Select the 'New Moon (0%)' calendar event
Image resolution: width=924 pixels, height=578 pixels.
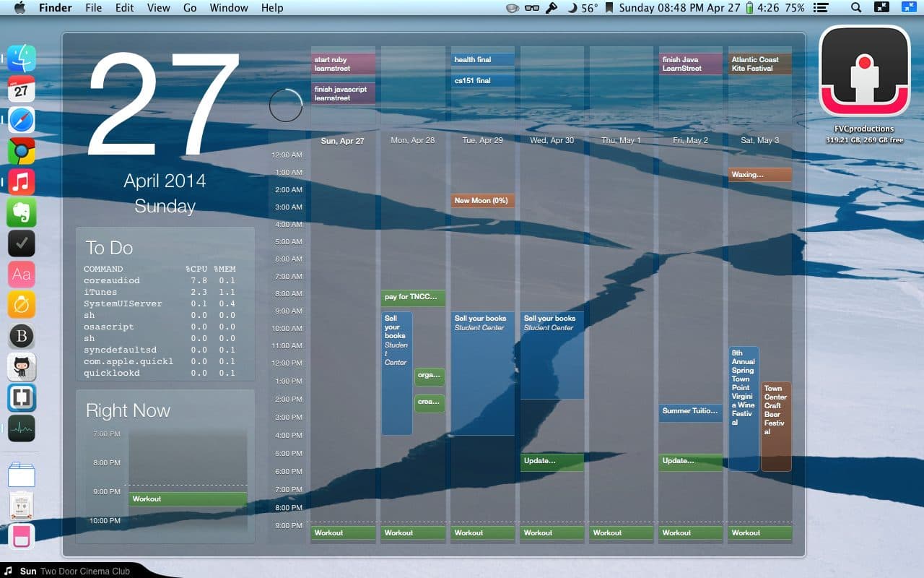[x=482, y=201]
